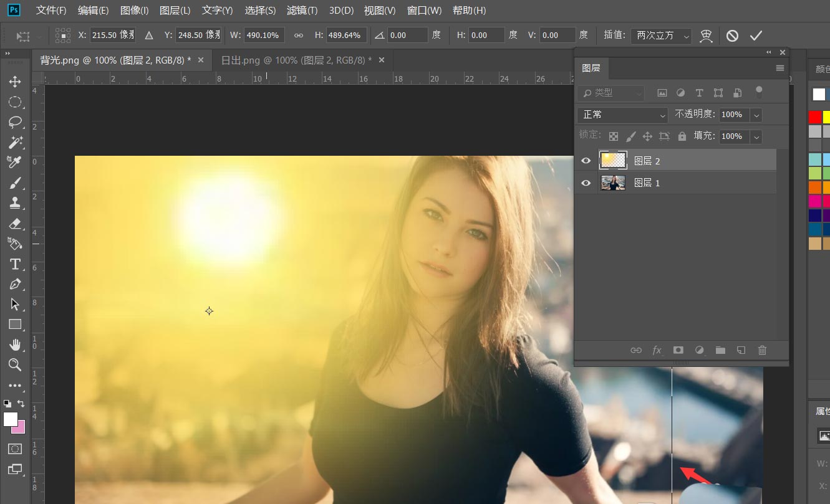
Task: Select the Eraser tool
Action: 15,224
